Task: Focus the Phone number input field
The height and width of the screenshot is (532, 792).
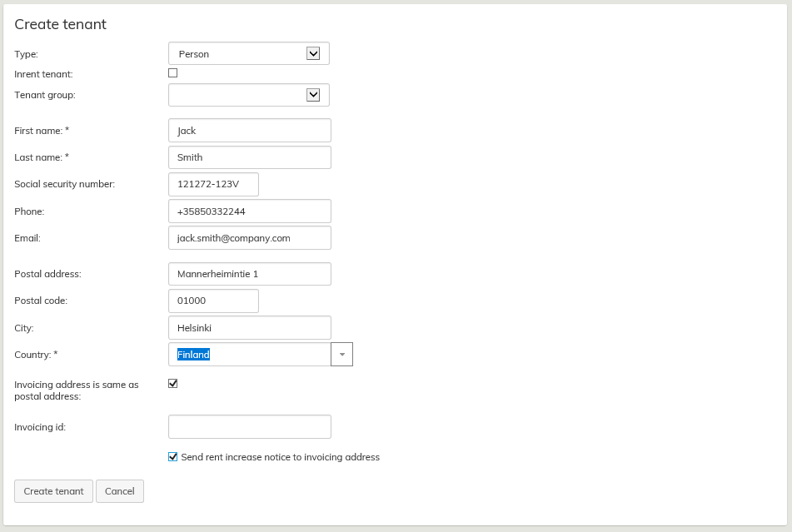Action: tap(250, 211)
